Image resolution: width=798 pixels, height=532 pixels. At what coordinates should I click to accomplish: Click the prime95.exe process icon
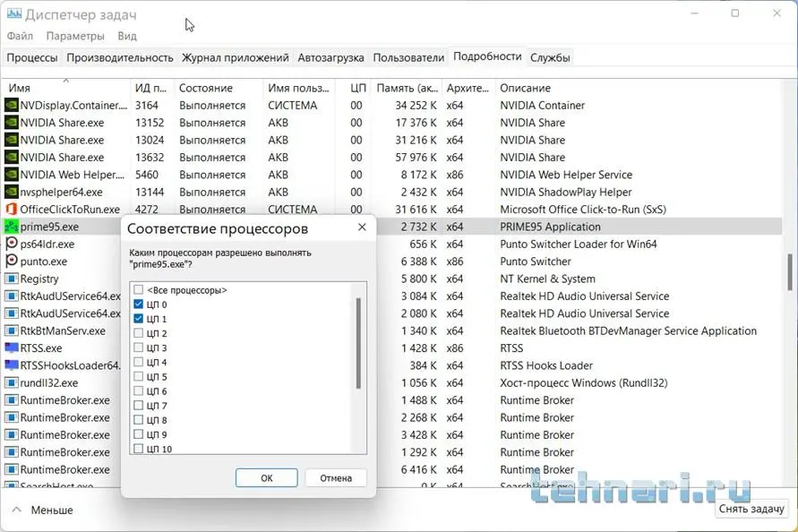12,227
